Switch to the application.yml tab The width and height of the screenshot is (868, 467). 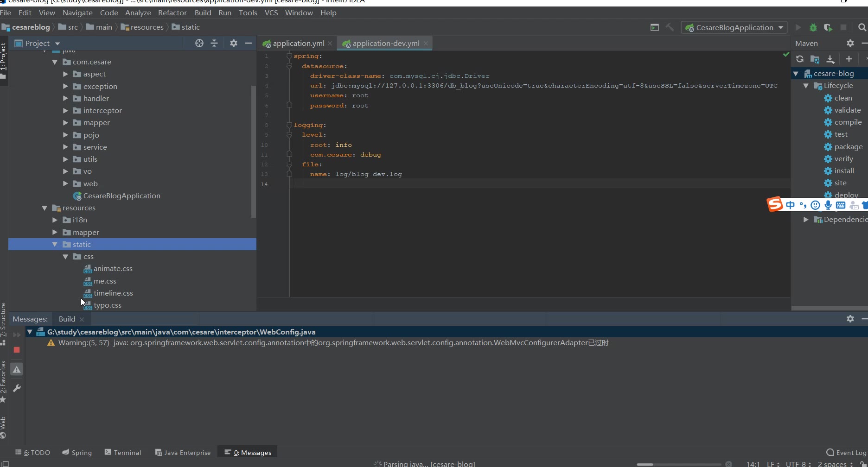coord(298,44)
